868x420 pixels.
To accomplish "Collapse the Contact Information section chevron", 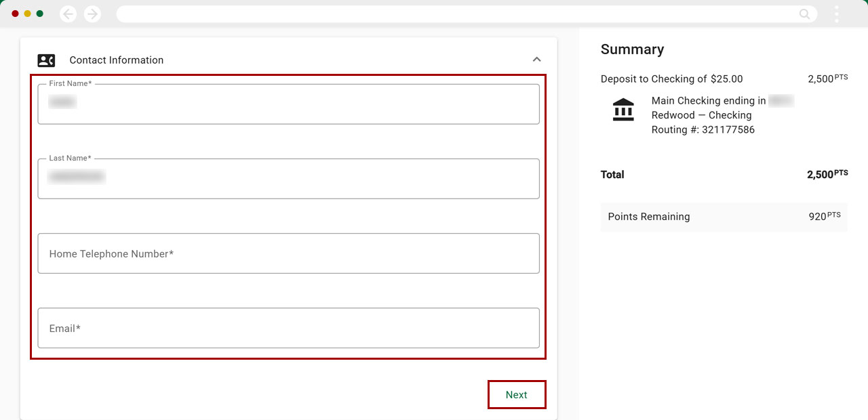I will click(536, 60).
